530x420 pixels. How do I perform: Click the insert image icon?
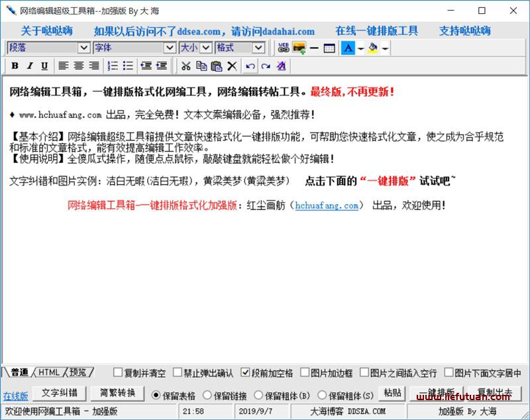pos(299,48)
